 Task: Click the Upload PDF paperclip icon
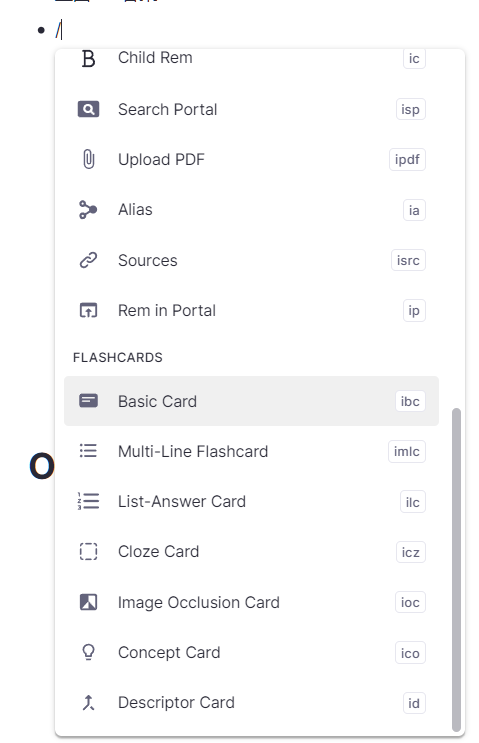click(89, 159)
